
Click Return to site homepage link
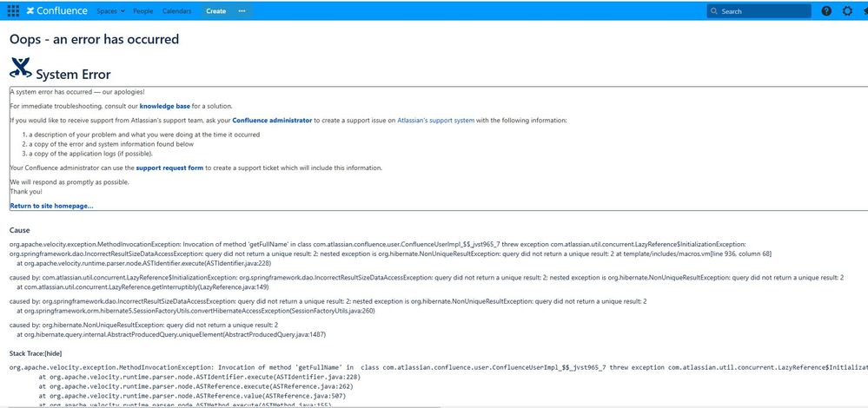point(51,206)
